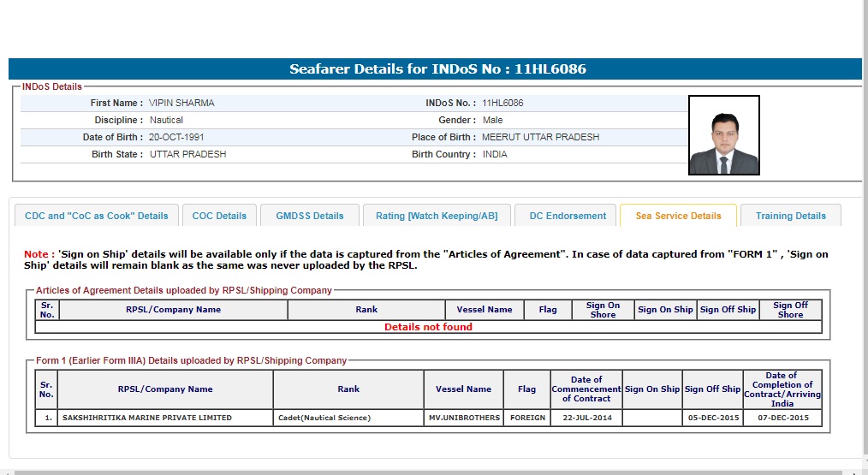868x475 pixels.
Task: Select the GMDSS Details tab
Action: pyautogui.click(x=309, y=216)
